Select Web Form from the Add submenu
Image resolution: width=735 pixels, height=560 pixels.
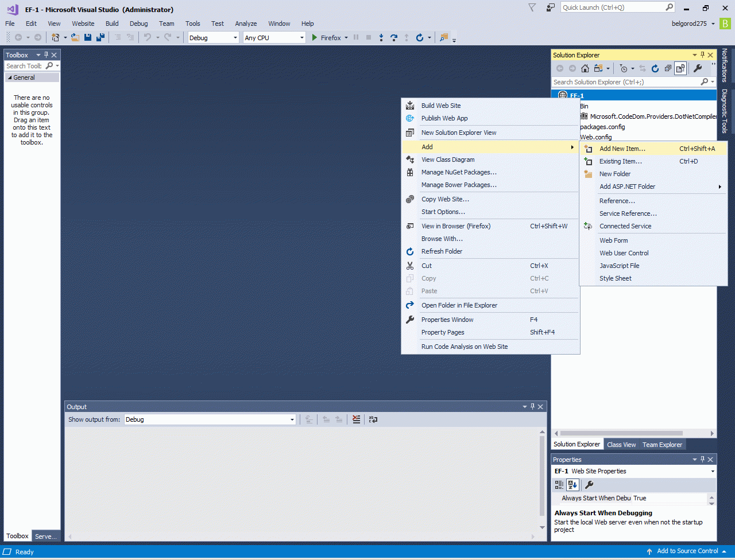(653, 240)
